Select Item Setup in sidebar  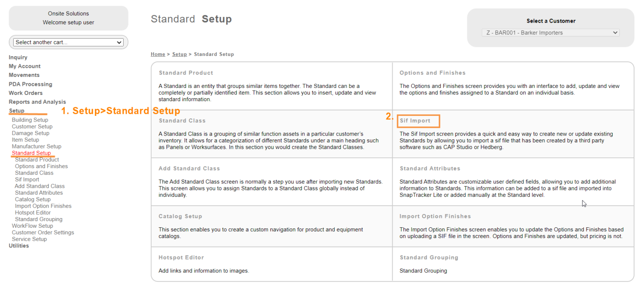tap(25, 140)
